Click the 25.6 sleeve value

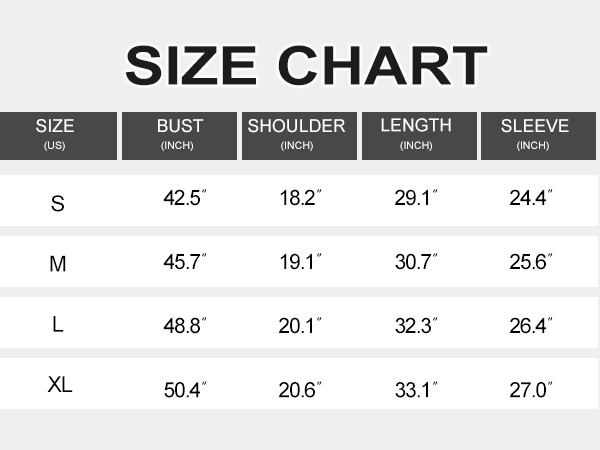click(531, 262)
